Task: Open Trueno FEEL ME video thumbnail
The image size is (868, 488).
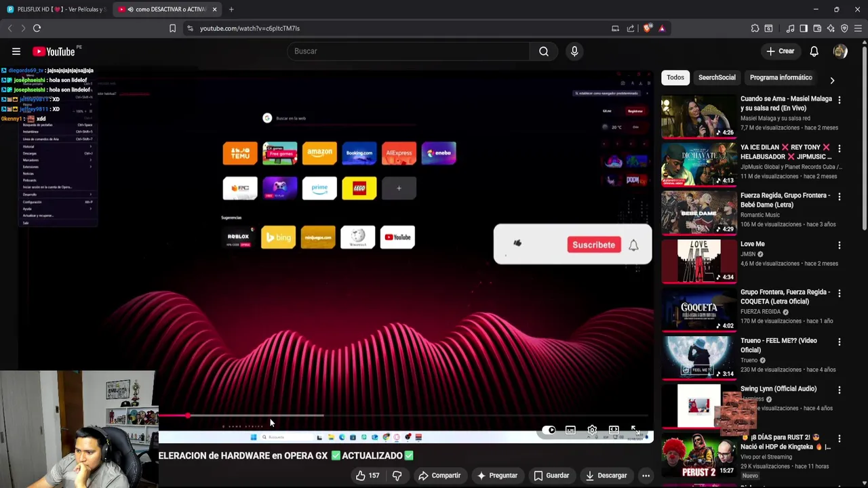Action: [x=699, y=357]
